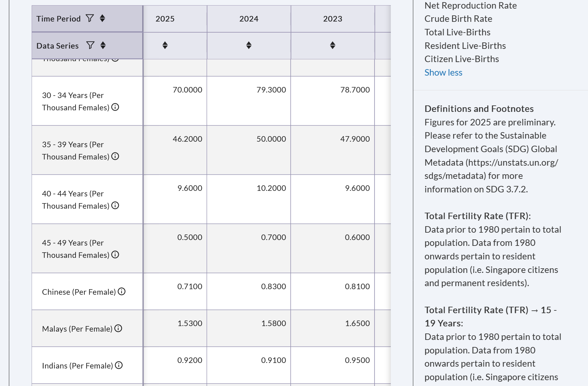Select the 2025 Malays value cell

(190, 323)
